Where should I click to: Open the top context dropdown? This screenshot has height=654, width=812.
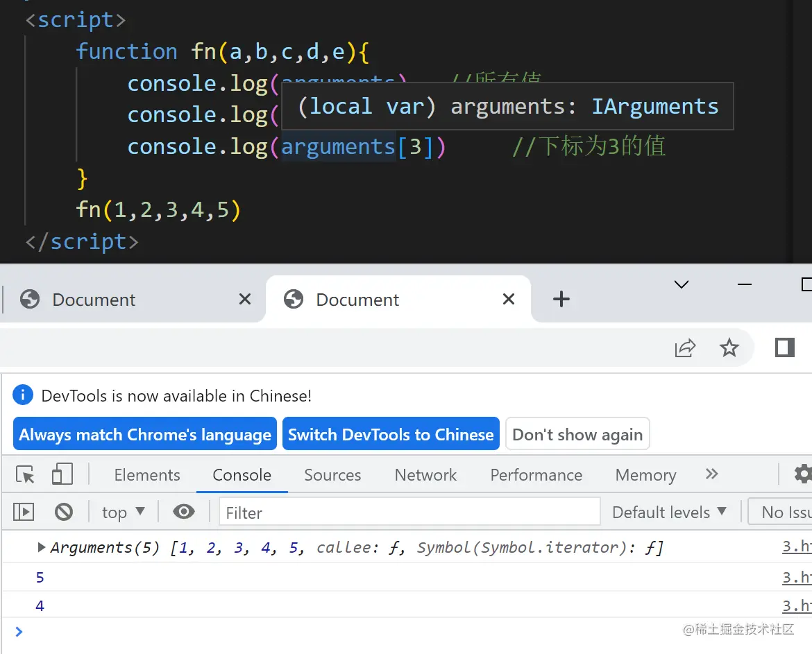coord(124,513)
